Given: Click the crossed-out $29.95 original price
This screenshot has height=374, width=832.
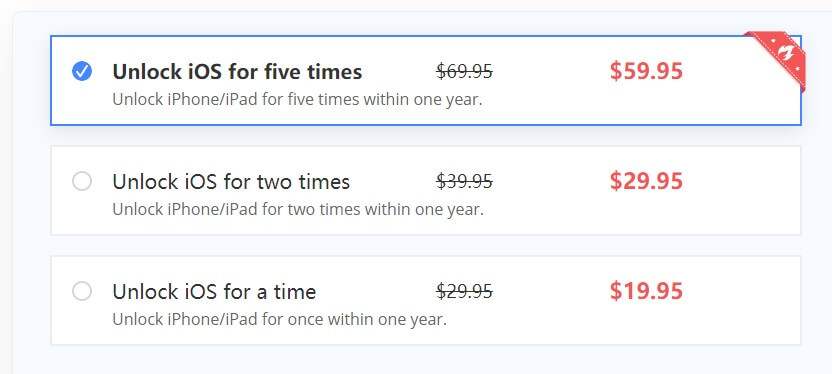Looking at the screenshot, I should tap(464, 291).
